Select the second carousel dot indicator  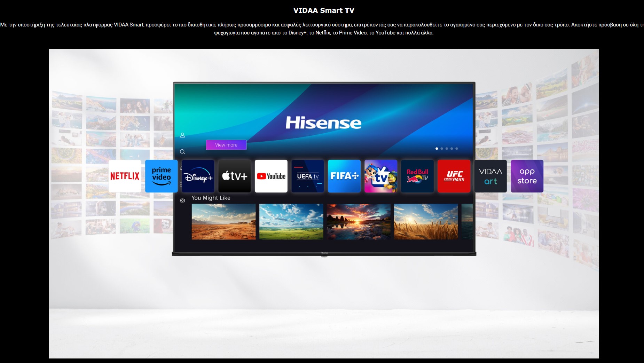[x=442, y=149]
